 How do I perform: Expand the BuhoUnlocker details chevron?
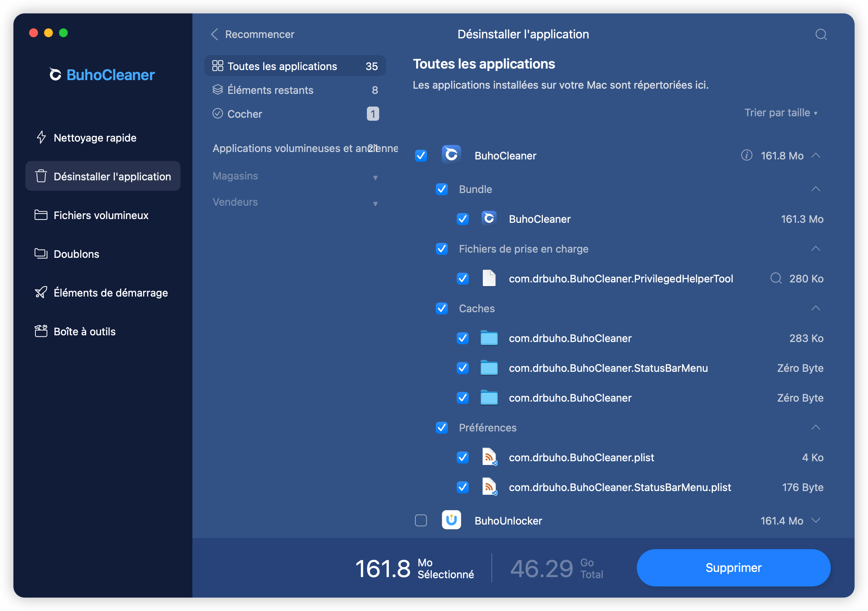[815, 520]
